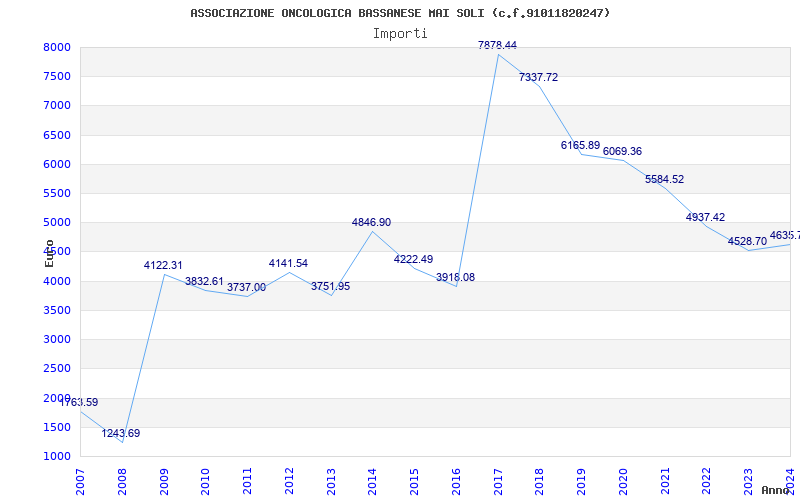Image resolution: width=800 pixels, height=500 pixels.
Task: Click data label 4937.42
Action: tap(705, 217)
